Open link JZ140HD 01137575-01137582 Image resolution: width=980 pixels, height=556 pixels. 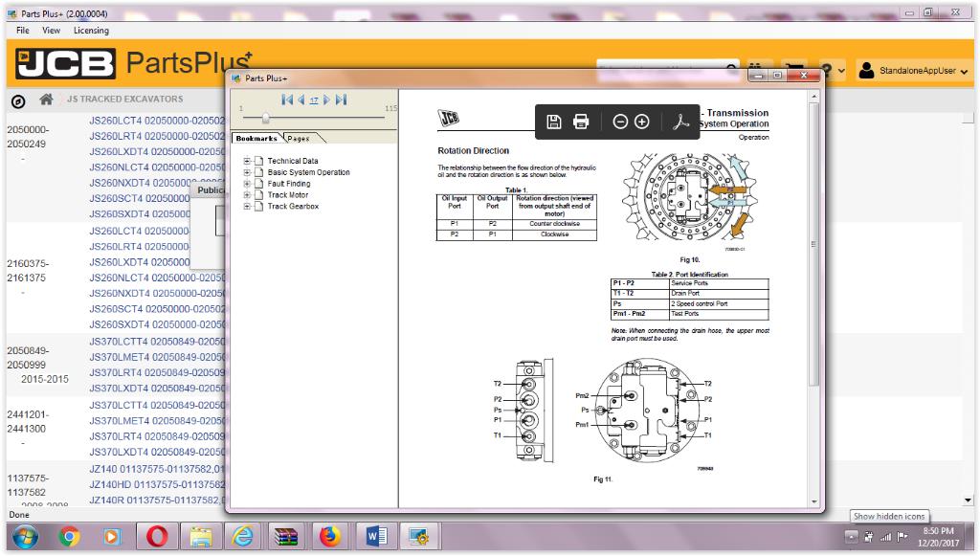point(156,485)
